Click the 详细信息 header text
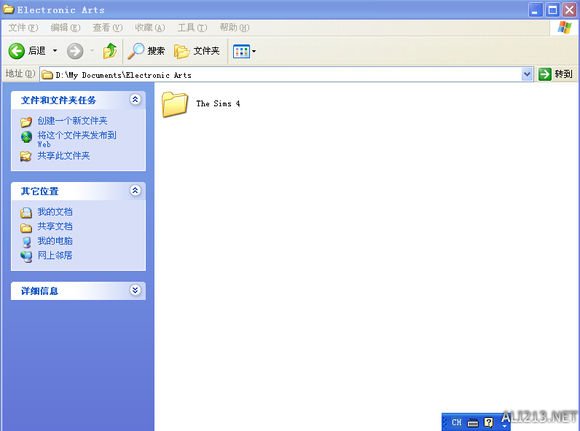The height and width of the screenshot is (431, 580). click(x=40, y=291)
